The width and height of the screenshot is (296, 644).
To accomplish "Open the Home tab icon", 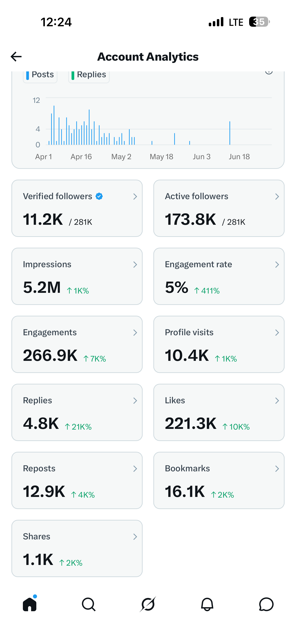I will pos(30,604).
